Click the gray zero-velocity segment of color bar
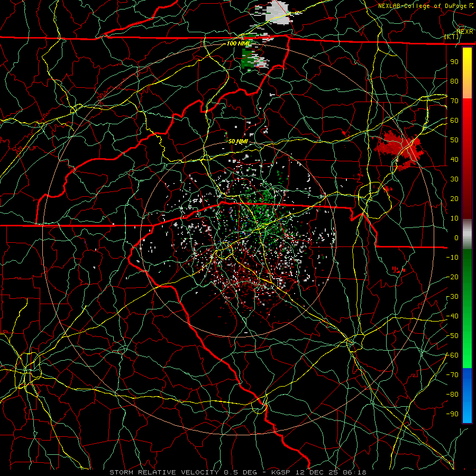Image resolution: width=476 pixels, height=476 pixels. coord(467,234)
